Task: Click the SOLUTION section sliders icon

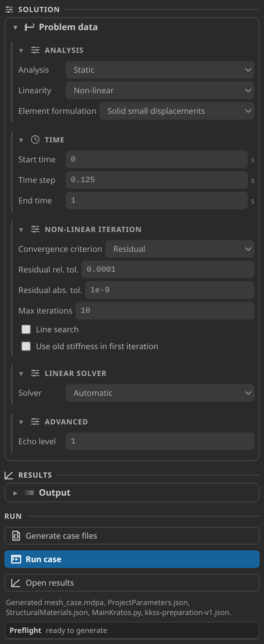Action: pos(9,10)
